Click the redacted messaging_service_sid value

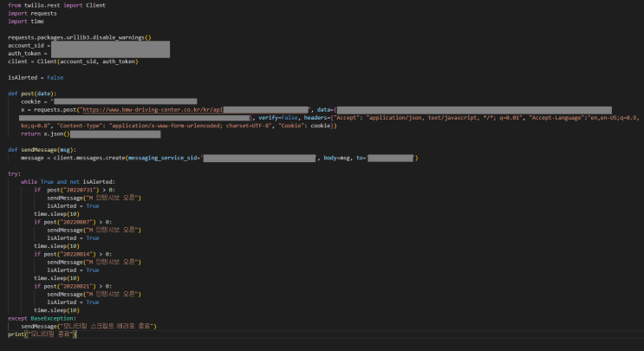point(260,158)
